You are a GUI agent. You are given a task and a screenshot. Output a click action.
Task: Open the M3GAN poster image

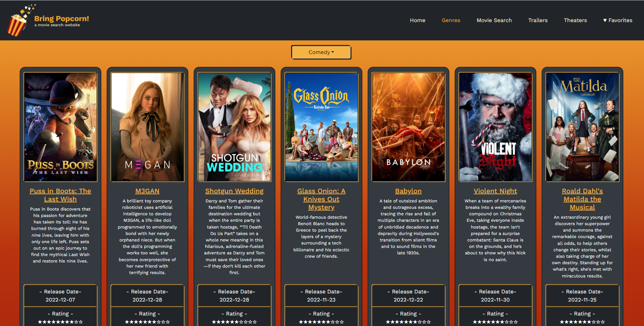pyautogui.click(x=147, y=127)
